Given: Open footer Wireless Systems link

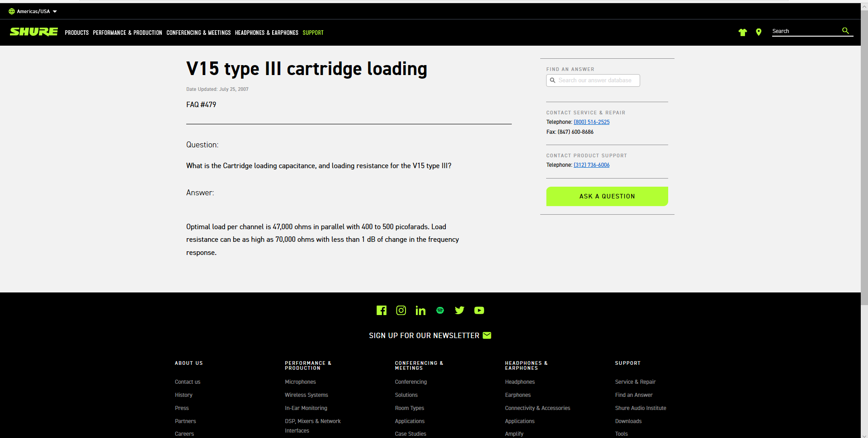Looking at the screenshot, I should (307, 395).
